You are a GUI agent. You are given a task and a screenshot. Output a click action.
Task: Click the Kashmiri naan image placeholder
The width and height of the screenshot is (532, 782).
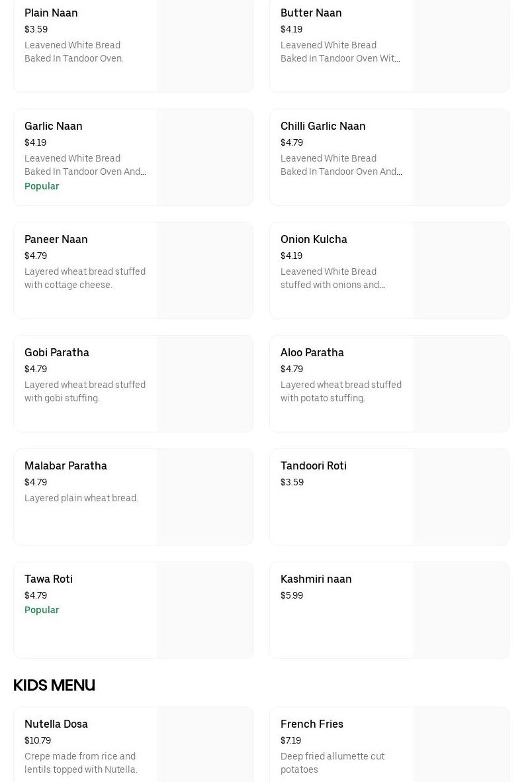pos(461,611)
